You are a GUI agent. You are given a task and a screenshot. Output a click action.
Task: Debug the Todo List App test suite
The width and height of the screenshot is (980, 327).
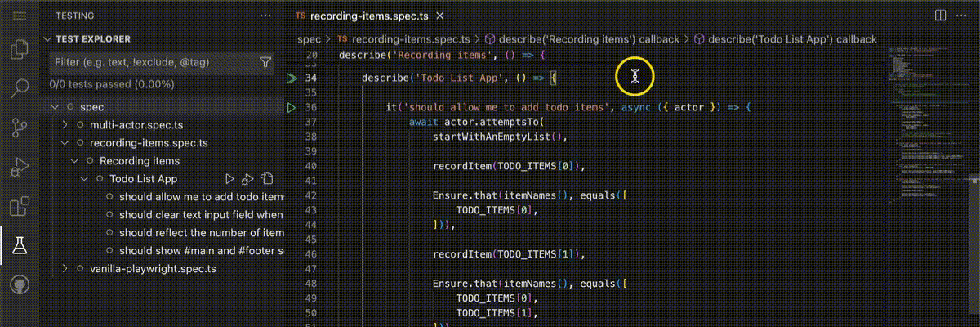[x=248, y=179]
